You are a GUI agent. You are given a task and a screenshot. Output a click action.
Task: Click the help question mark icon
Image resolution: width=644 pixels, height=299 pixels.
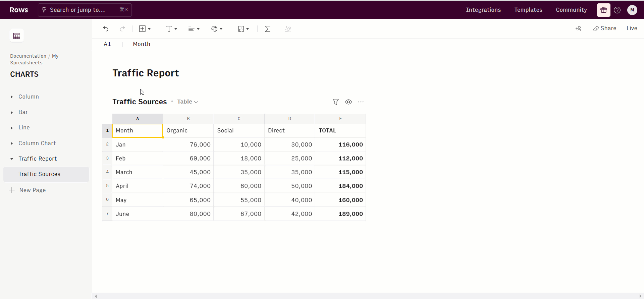pos(617,10)
